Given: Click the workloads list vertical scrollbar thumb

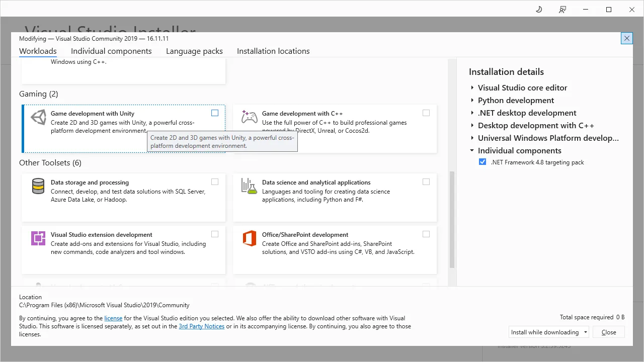Looking at the screenshot, I should tap(452, 219).
